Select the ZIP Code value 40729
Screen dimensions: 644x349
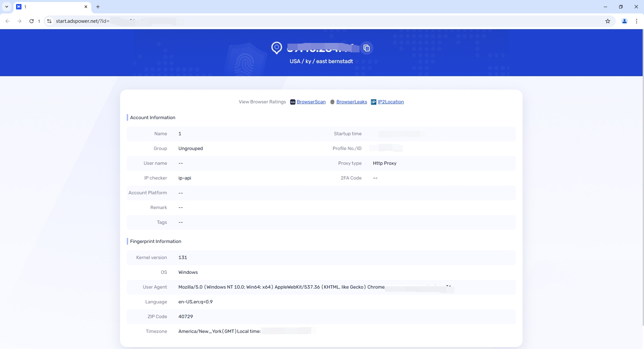[186, 317]
